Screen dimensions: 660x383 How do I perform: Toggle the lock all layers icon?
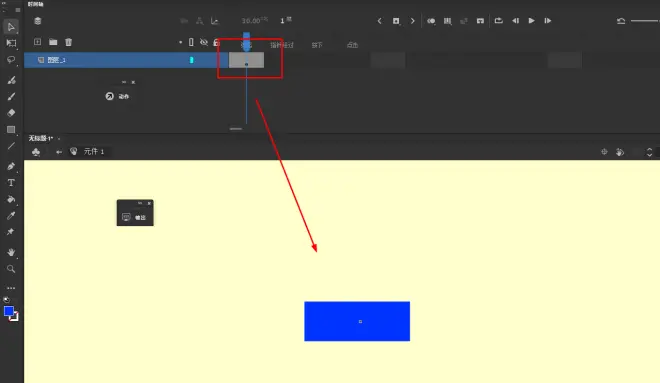click(x=216, y=42)
